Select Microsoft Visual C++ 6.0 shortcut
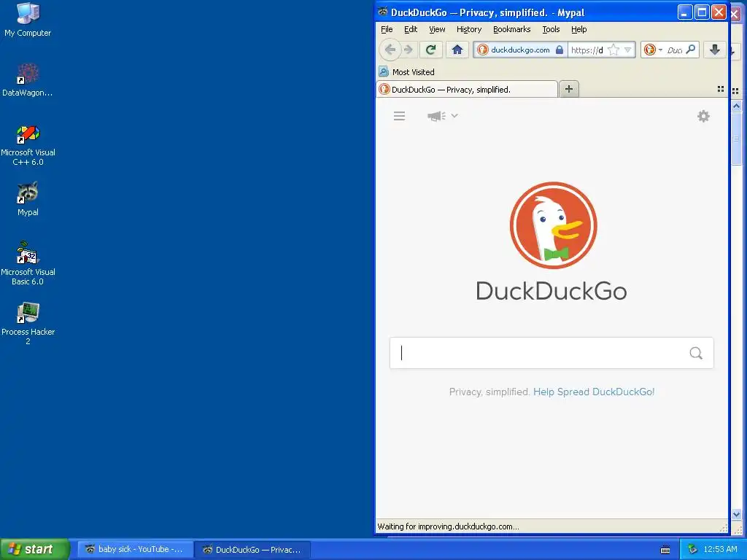Image resolution: width=747 pixels, height=560 pixels. 28,145
